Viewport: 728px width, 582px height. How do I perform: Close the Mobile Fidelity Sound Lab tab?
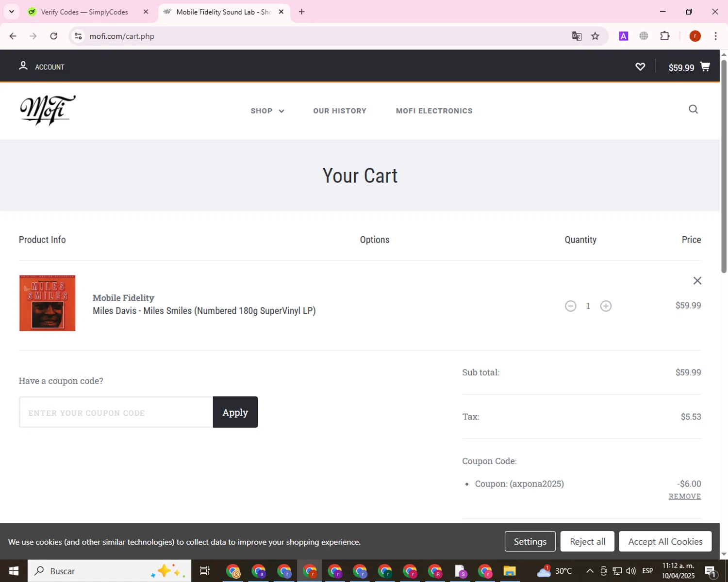281,12
